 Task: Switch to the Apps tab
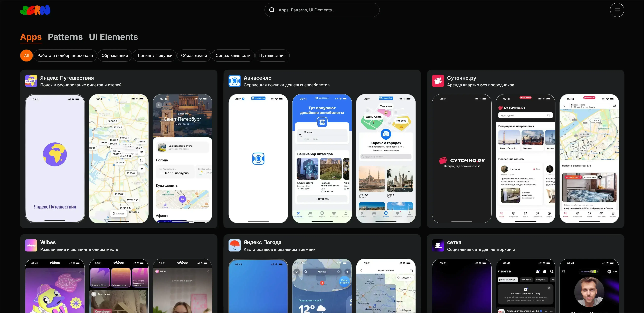click(31, 37)
